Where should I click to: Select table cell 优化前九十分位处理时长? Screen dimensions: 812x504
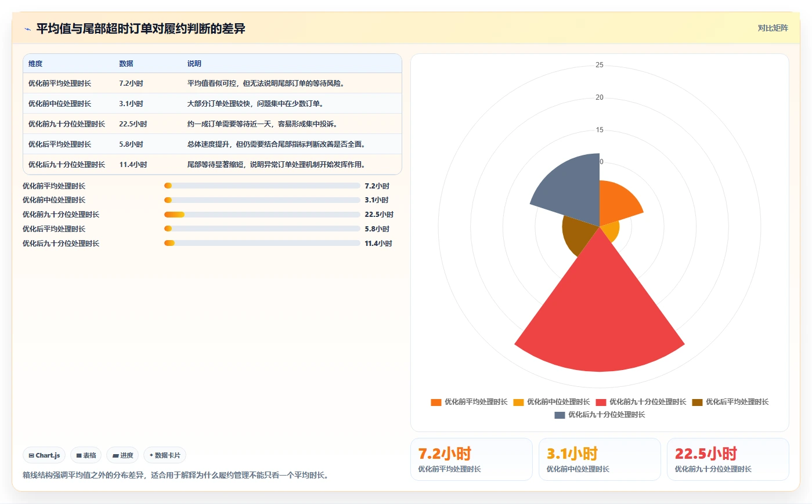click(67, 124)
